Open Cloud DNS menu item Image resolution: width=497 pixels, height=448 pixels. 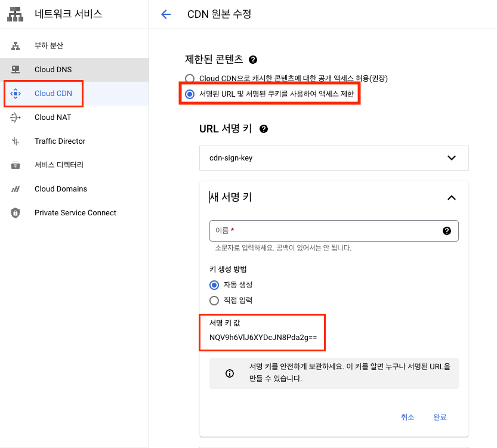click(x=74, y=69)
